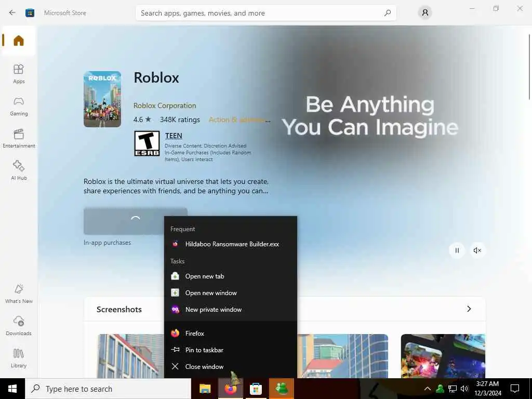
Task: Click the 4.6 star rating text
Action: pyautogui.click(x=142, y=120)
